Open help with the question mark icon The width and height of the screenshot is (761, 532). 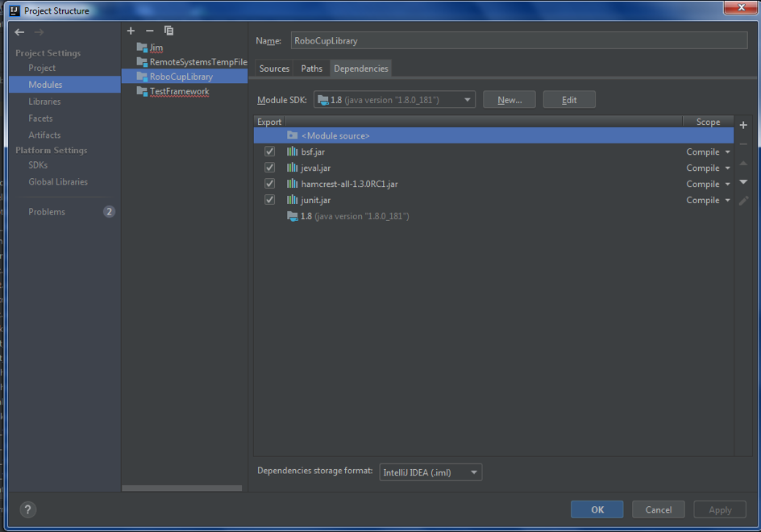pyautogui.click(x=27, y=509)
